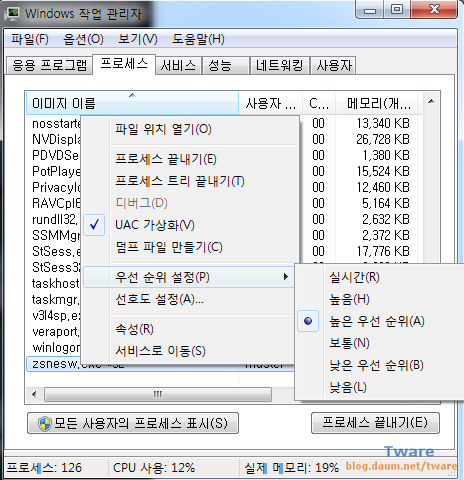Click the 13,340 KB memory value
The width and height of the screenshot is (464, 480).
coord(383,123)
